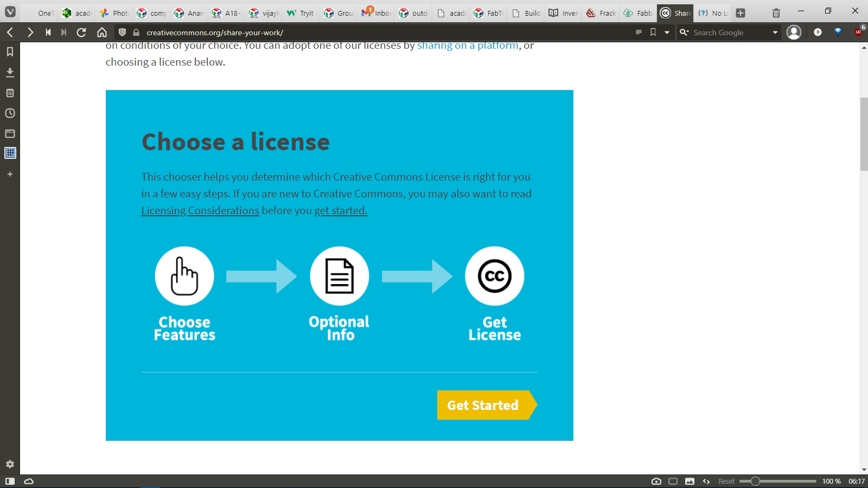The height and width of the screenshot is (488, 868).
Task: Click the page vertical scrollbar thumb
Action: (x=864, y=134)
